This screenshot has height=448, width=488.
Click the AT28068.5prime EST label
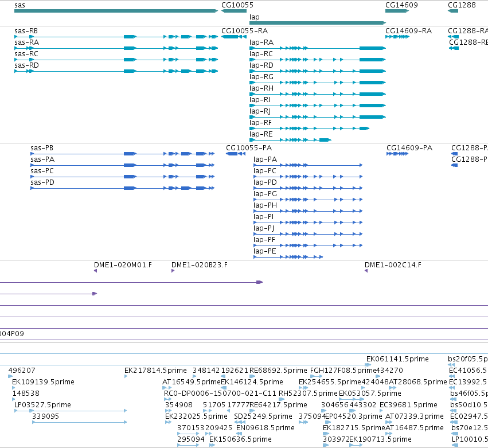418,382
